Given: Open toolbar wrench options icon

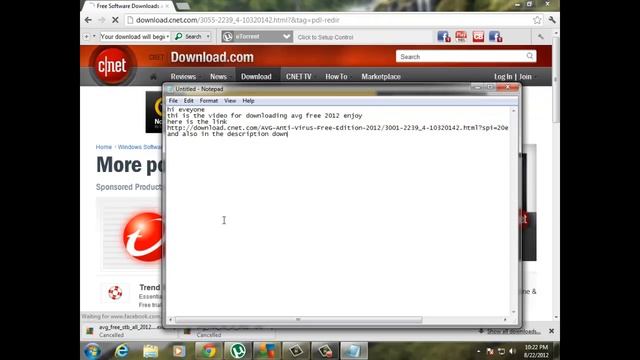Looking at the screenshot, I should [541, 37].
